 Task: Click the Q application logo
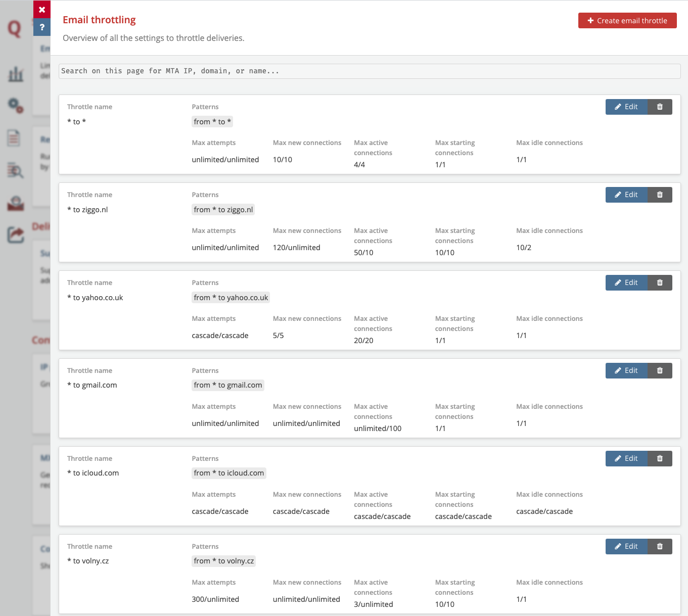14,29
